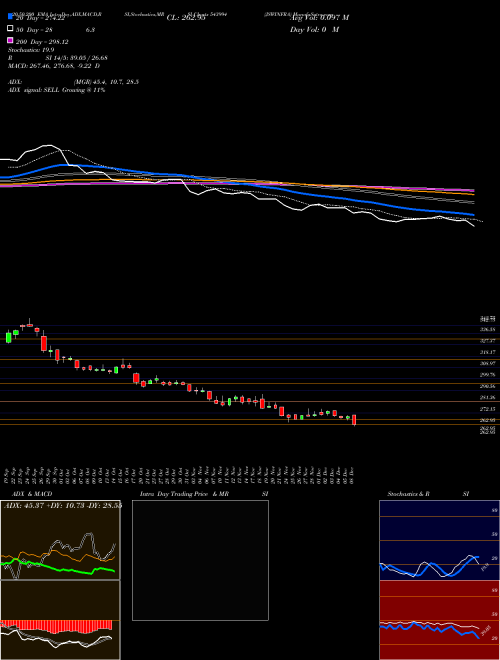Select the "CL: 262.95" closing price text

point(186,18)
